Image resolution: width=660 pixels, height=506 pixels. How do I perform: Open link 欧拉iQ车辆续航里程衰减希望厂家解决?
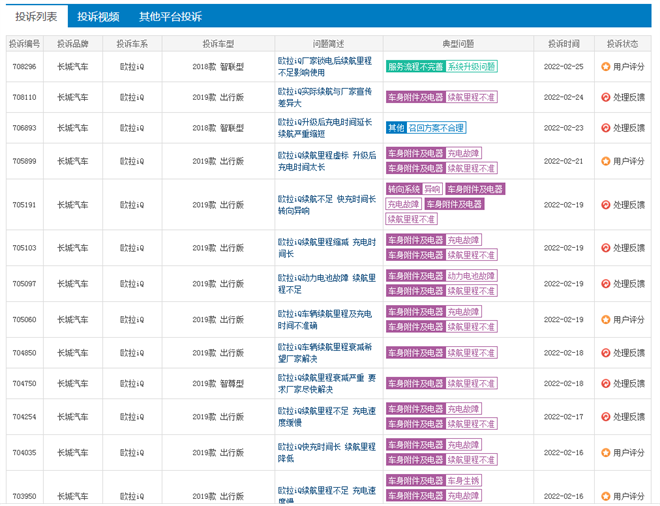tap(325, 353)
